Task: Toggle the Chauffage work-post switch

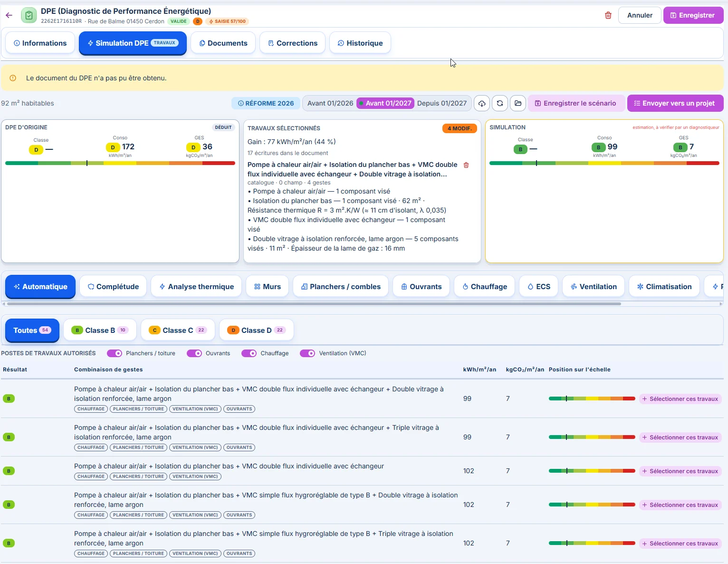Action: pos(249,353)
